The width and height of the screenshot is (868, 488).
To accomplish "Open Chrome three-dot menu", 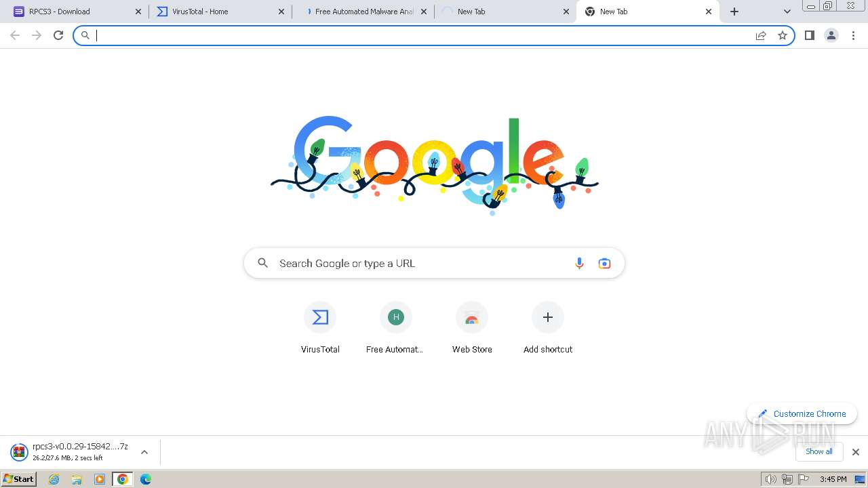I will [x=854, y=35].
